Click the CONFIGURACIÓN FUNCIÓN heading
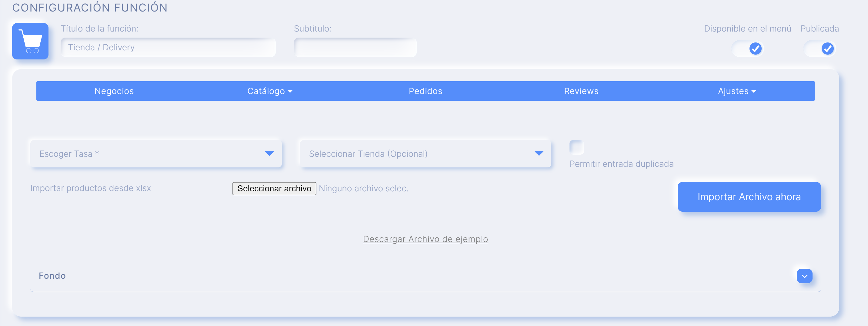 click(x=90, y=7)
